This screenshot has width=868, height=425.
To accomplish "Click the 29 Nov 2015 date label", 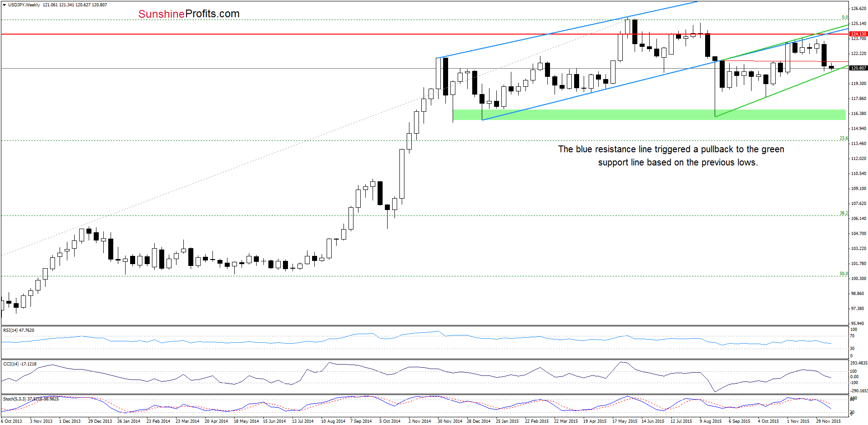I will pos(828,421).
